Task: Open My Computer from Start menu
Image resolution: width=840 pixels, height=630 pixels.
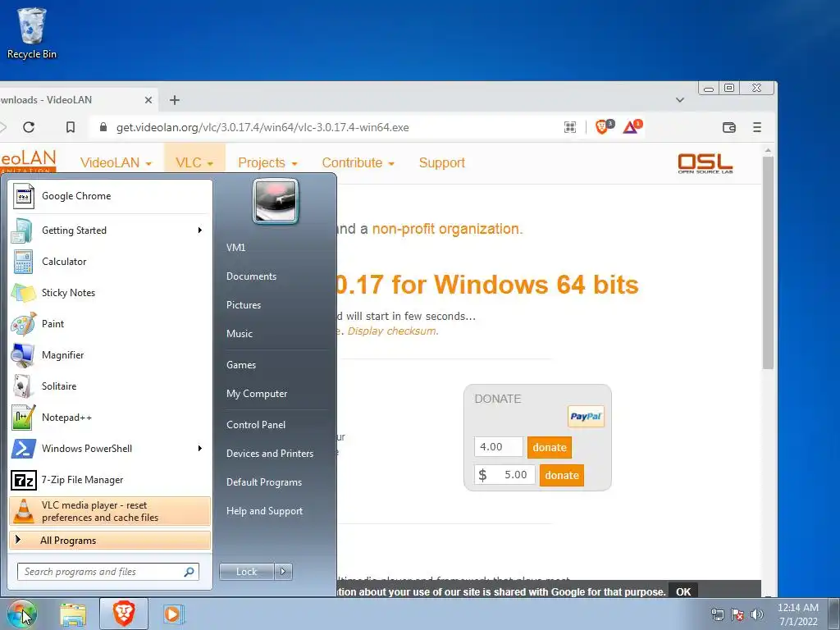Action: (257, 394)
